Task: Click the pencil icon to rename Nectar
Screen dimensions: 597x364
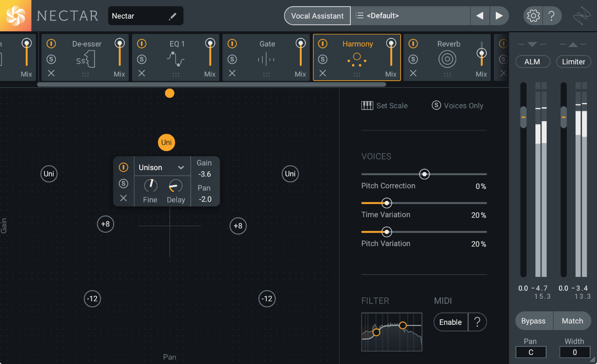Action: (173, 16)
